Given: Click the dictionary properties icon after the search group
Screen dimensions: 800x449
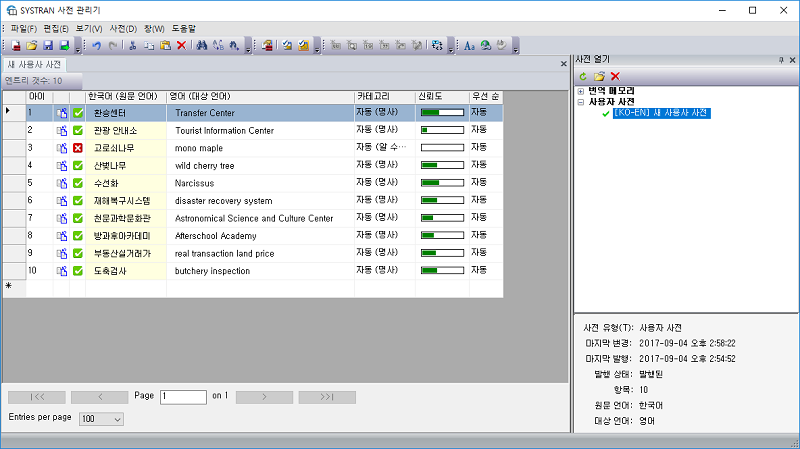Looking at the screenshot, I should (x=267, y=45).
